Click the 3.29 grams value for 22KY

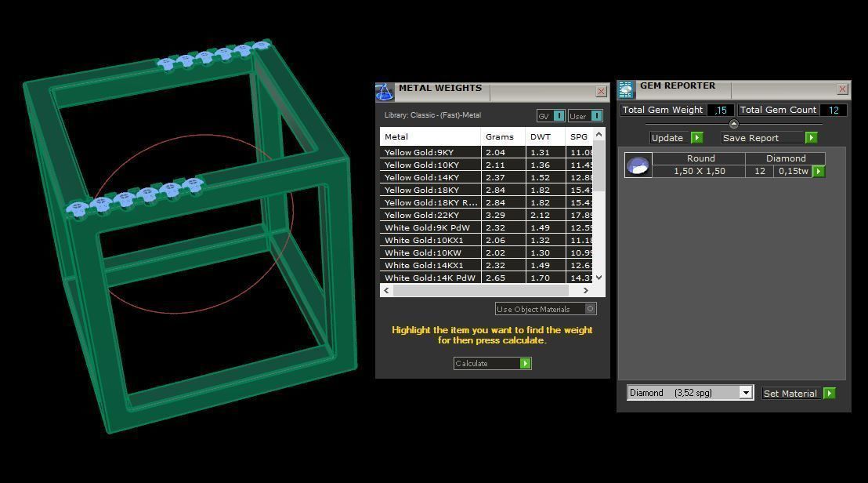tap(495, 215)
